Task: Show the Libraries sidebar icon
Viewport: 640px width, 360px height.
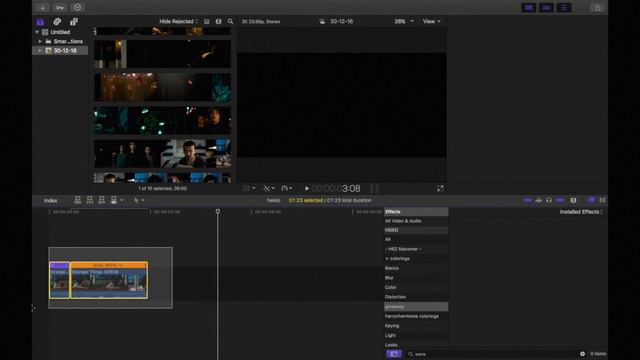Action: coord(40,22)
